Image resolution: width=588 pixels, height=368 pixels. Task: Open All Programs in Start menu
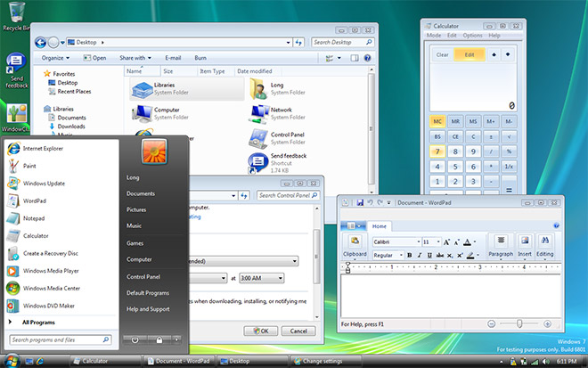(x=38, y=323)
